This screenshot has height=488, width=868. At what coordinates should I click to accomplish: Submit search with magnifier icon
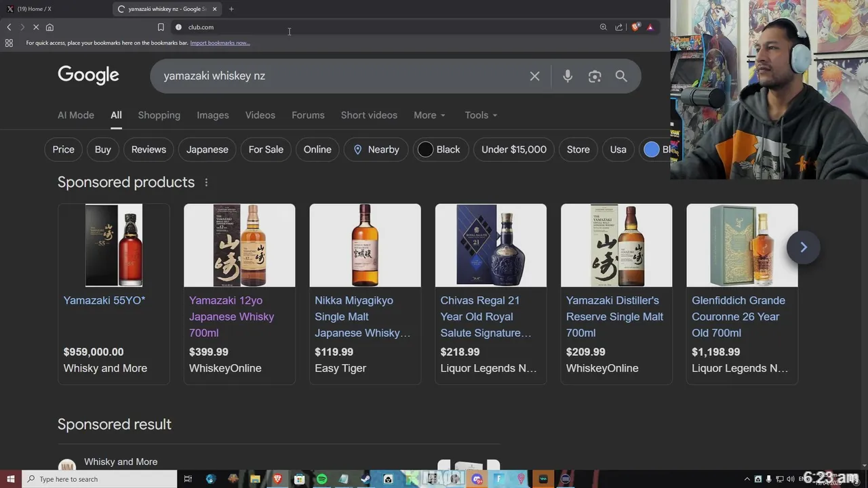click(x=621, y=76)
